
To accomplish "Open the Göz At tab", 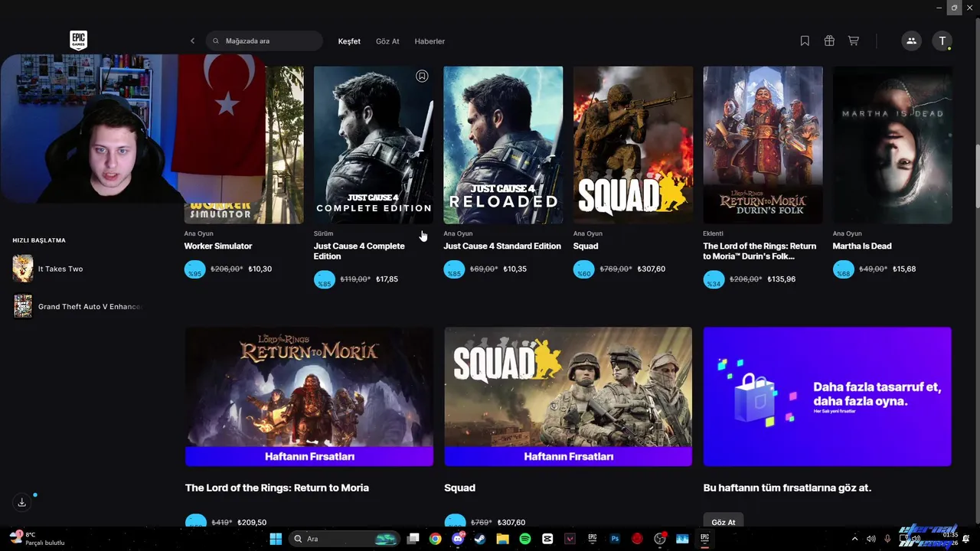I will (x=387, y=41).
